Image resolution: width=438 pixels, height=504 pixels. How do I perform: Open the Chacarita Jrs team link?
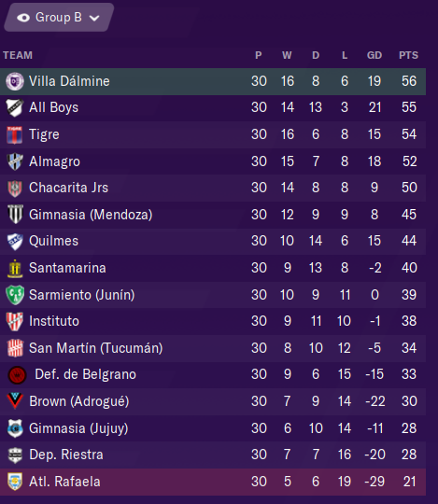(68, 188)
